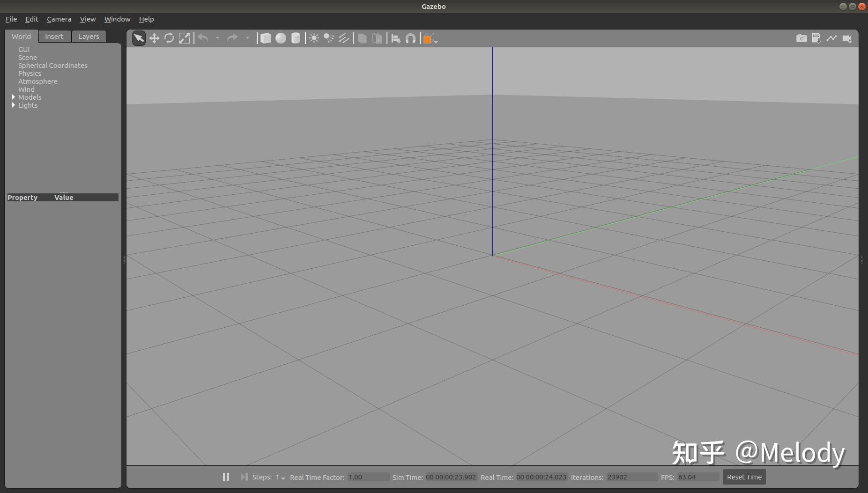Click the FPS value field

point(698,477)
